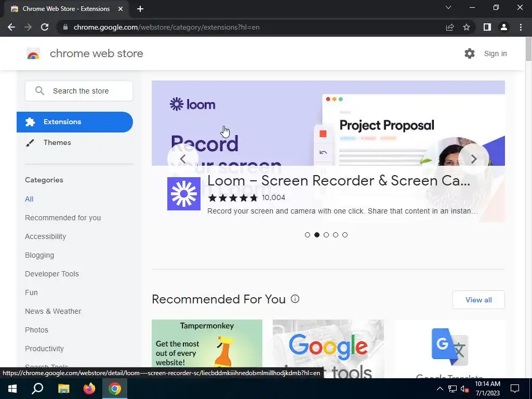532x399 pixels.
Task: Open a new browser tab
Action: tap(140, 9)
